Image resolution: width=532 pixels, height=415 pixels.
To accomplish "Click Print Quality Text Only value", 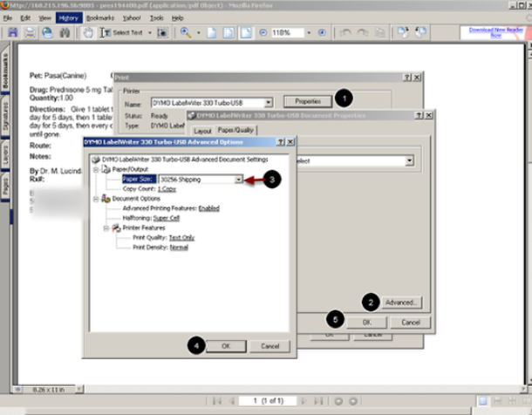I will point(182,238).
